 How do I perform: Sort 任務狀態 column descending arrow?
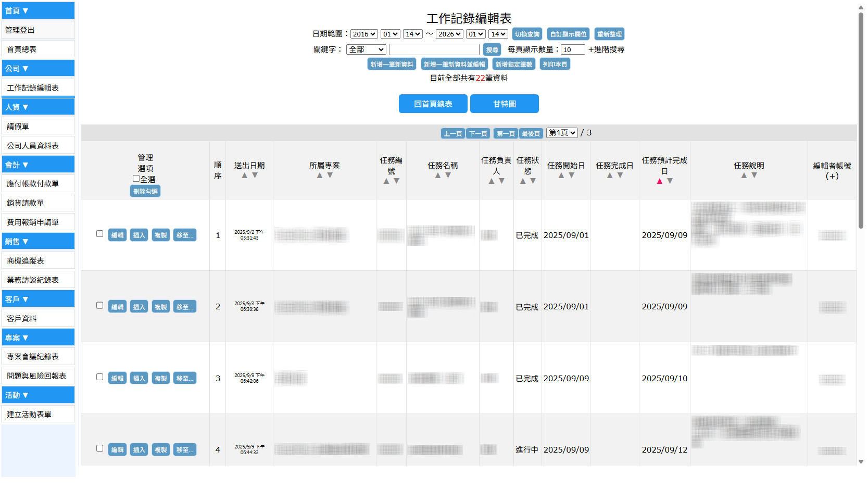(x=533, y=181)
